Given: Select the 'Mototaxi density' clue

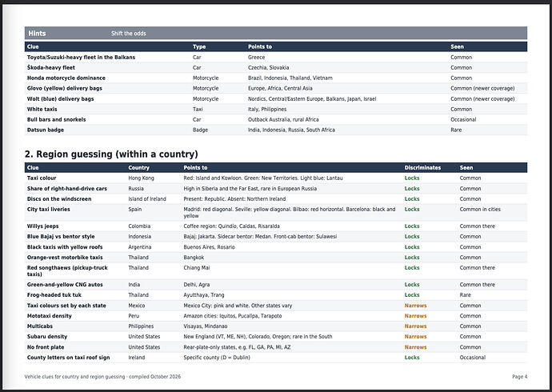Looking at the screenshot, I should [x=50, y=316].
